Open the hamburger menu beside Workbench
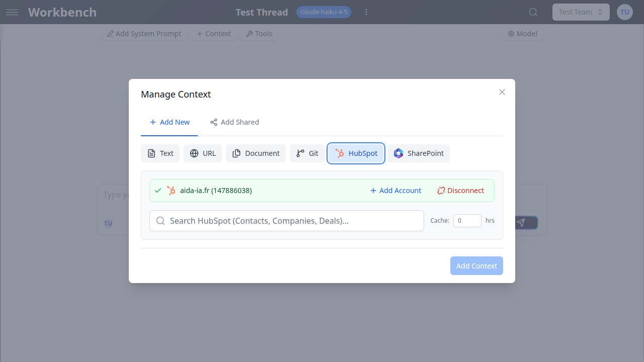Viewport: 644px width, 362px height. pos(12,12)
